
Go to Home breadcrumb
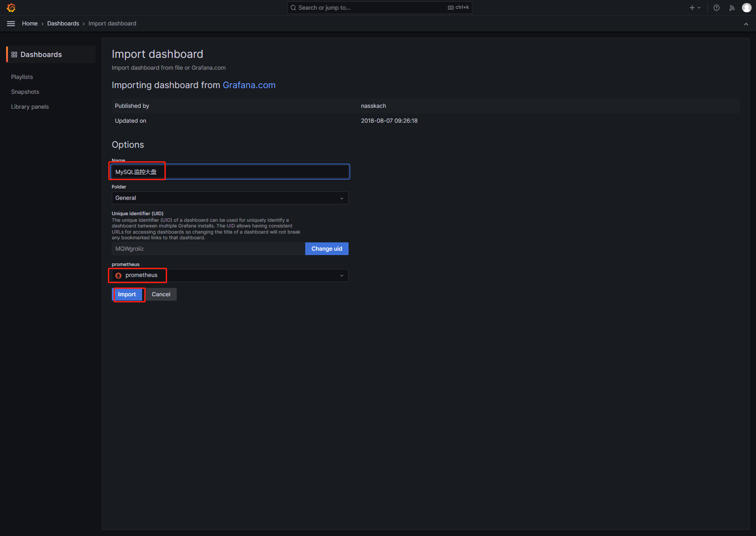click(x=30, y=24)
